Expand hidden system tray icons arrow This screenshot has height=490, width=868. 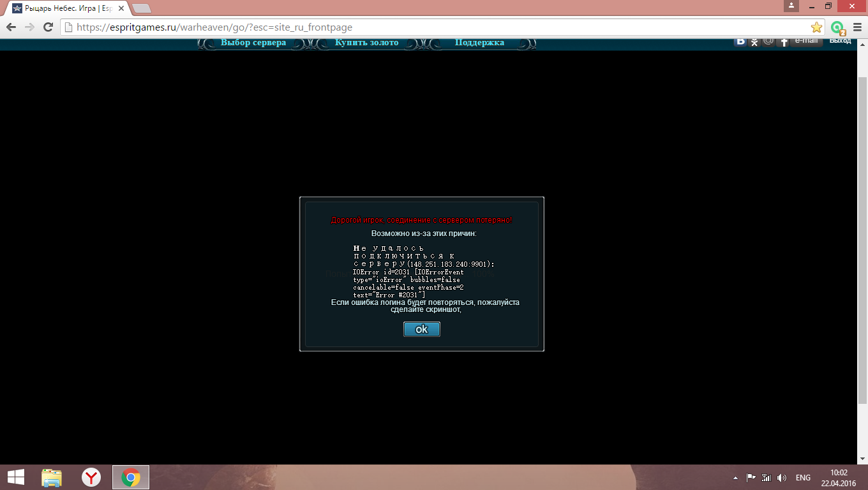(x=735, y=478)
